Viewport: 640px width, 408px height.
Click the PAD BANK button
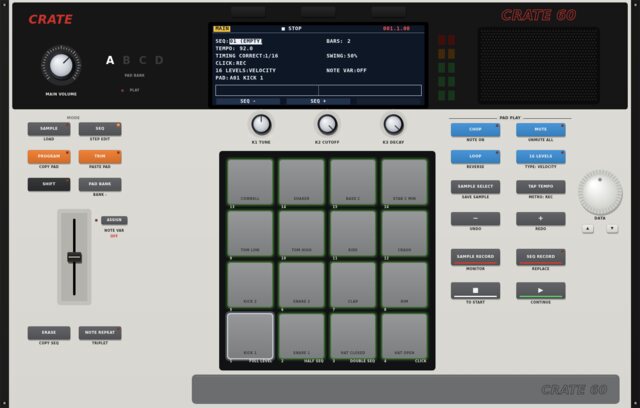point(100,184)
